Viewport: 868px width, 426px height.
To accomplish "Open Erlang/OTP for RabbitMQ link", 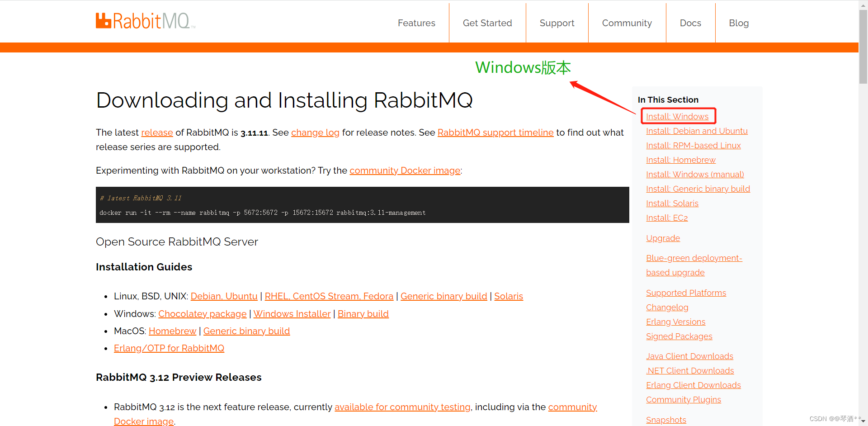I will (x=169, y=348).
